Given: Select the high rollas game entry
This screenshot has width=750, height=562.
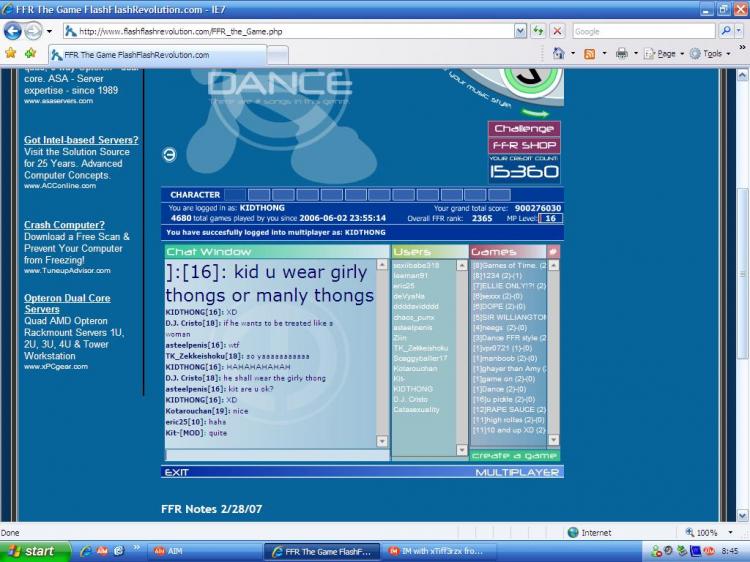Looking at the screenshot, I should click(508, 420).
